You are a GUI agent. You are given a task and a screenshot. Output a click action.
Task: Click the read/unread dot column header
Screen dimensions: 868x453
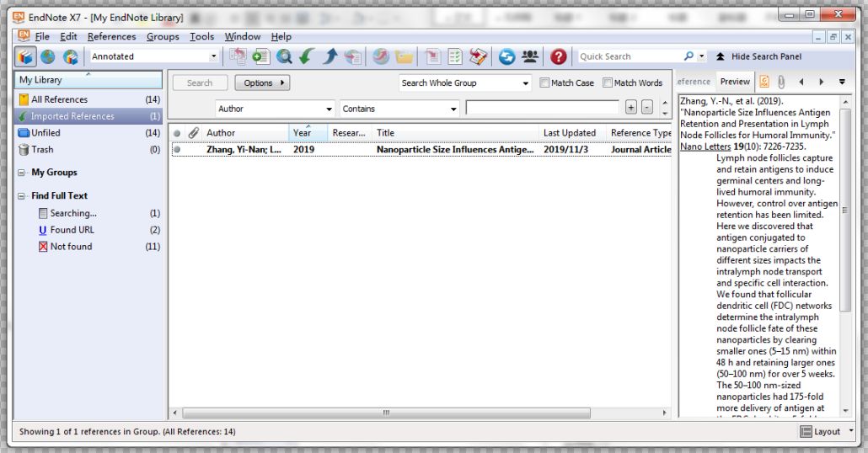177,133
